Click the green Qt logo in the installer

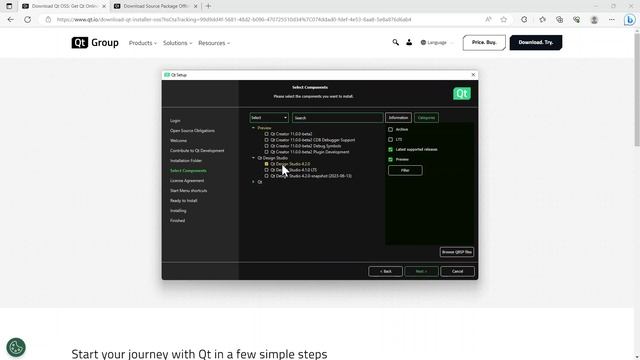[462, 93]
